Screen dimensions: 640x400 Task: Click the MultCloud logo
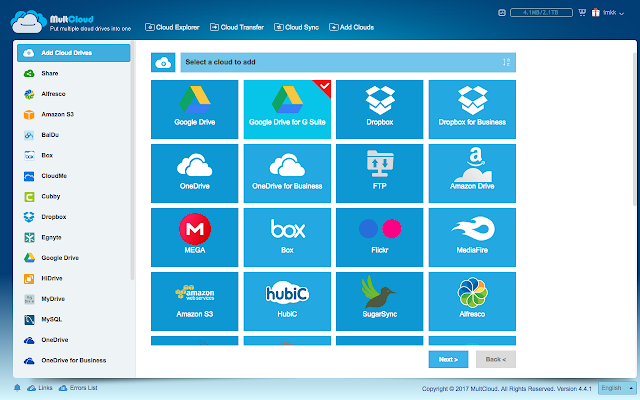click(71, 22)
